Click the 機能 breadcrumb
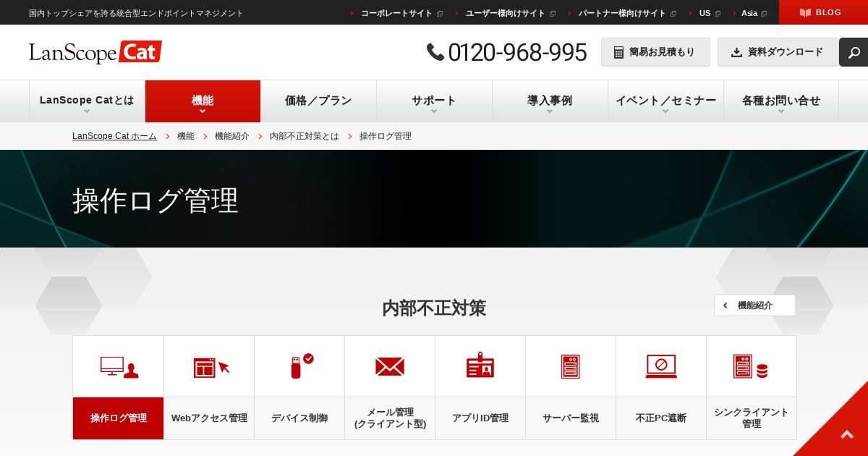This screenshot has height=456, width=868. pyautogui.click(x=186, y=136)
